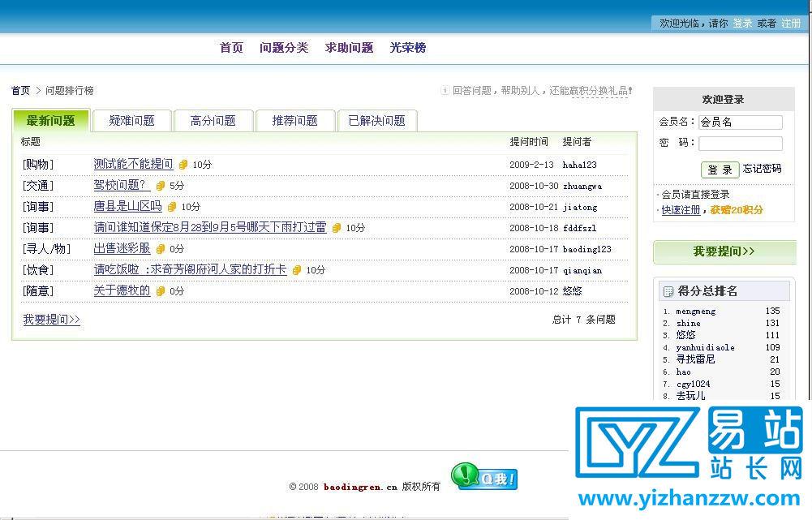Select the 最新问题 tab
The height and width of the screenshot is (520, 812).
pyautogui.click(x=51, y=121)
